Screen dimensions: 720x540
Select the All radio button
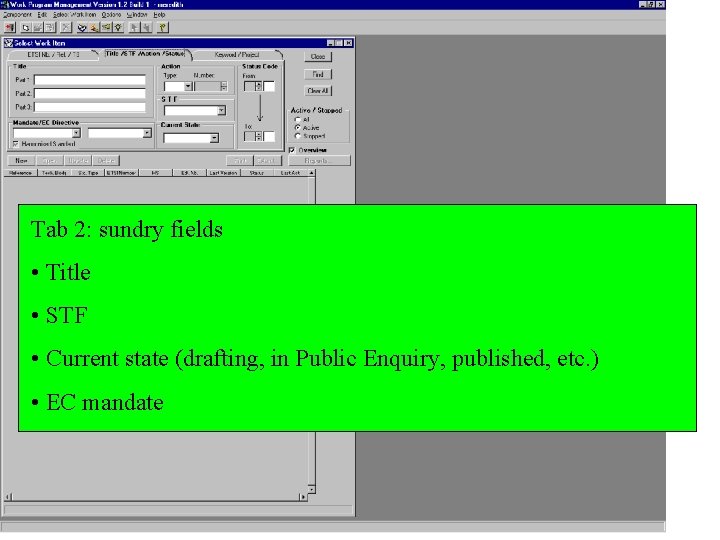coord(298,119)
